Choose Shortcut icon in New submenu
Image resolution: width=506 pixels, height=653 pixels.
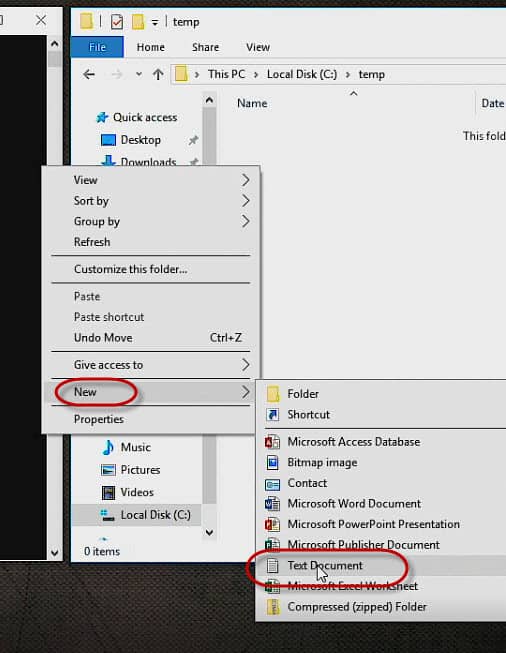click(272, 415)
